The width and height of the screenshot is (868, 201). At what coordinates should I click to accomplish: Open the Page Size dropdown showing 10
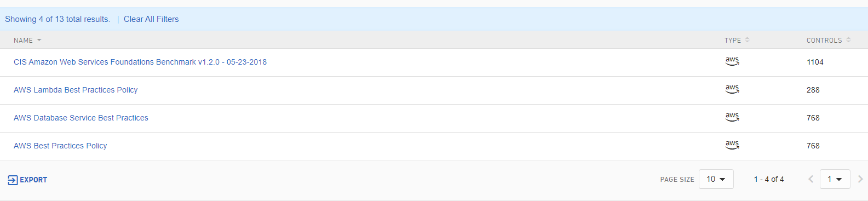coord(716,179)
